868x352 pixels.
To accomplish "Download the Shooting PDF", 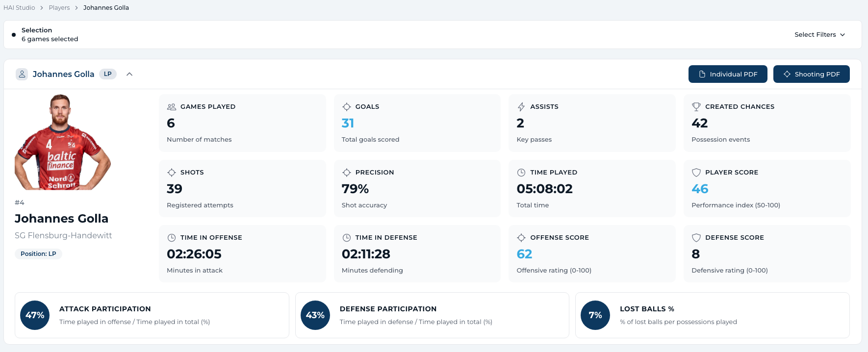I will pyautogui.click(x=811, y=74).
